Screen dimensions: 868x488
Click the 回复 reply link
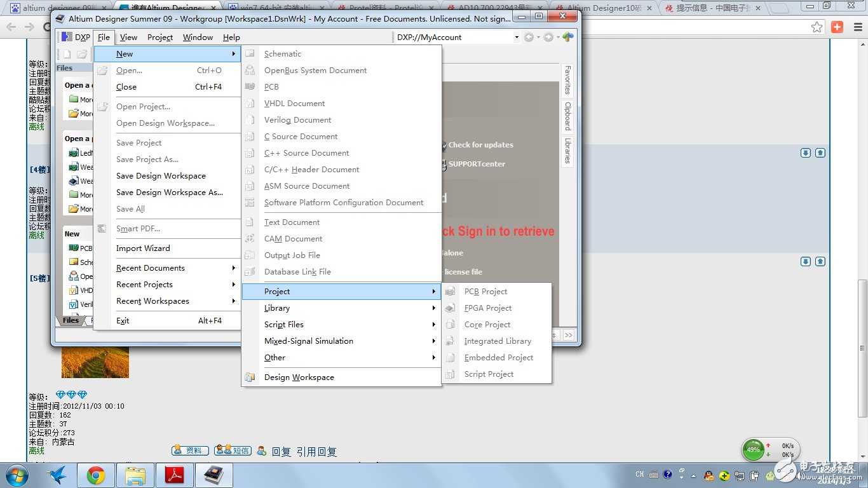[281, 452]
